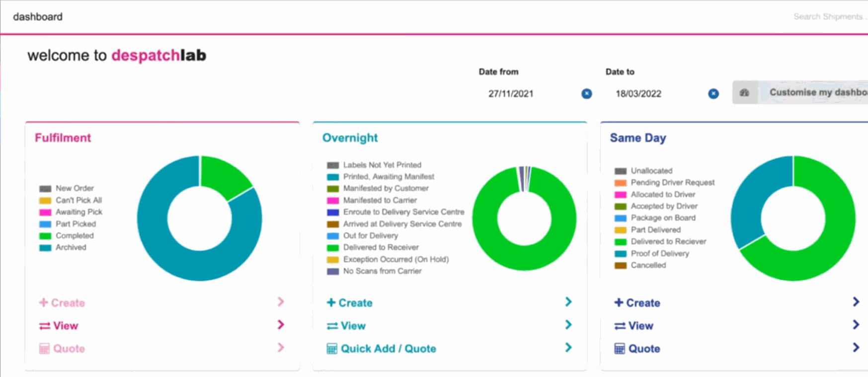Open Overnight Quick Add / Quote
Image resolution: width=868 pixels, height=377 pixels.
pos(382,348)
